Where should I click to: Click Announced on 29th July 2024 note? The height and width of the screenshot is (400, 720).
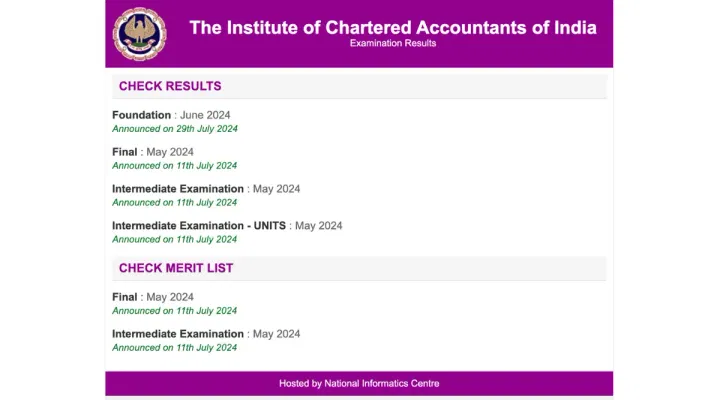pos(174,129)
